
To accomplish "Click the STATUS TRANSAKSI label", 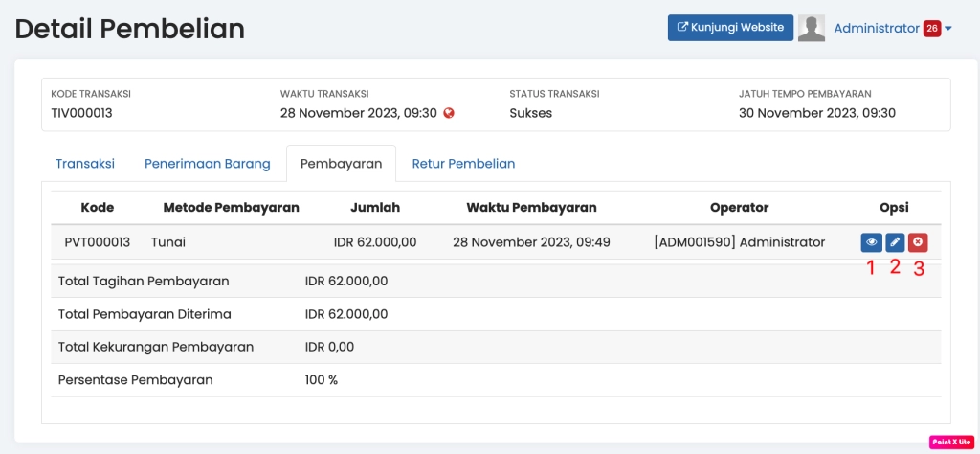I will (x=554, y=95).
